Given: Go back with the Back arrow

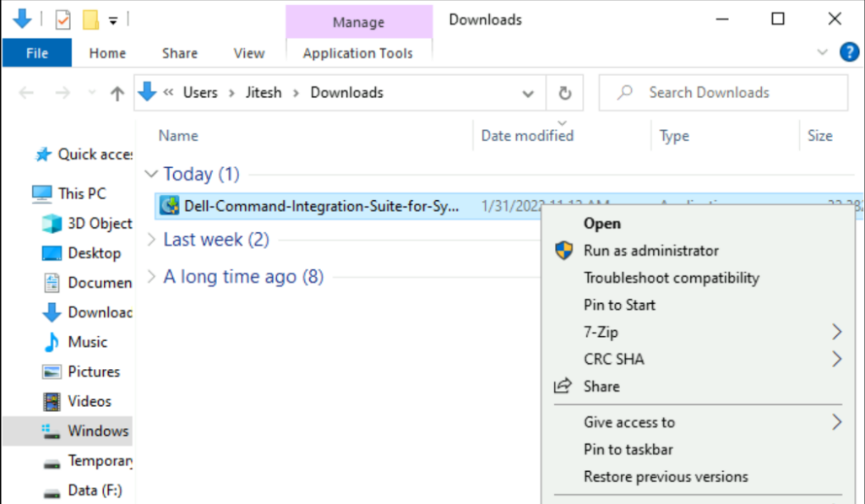Looking at the screenshot, I should click(26, 93).
